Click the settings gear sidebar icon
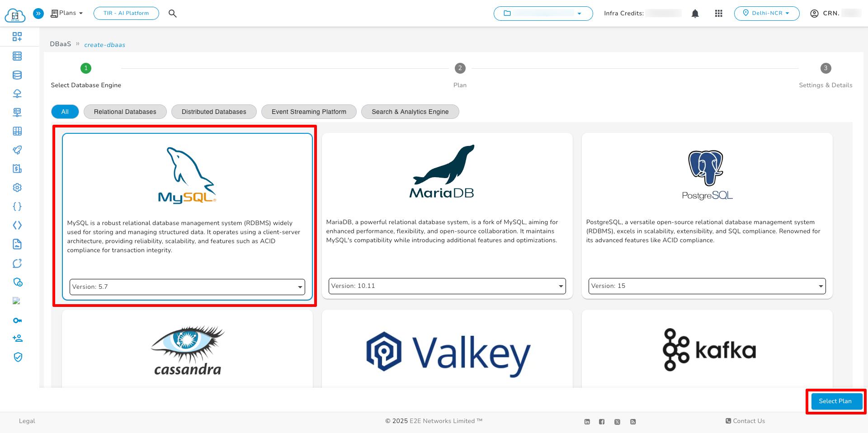Viewport: 868px width, 433px height. coord(17,188)
